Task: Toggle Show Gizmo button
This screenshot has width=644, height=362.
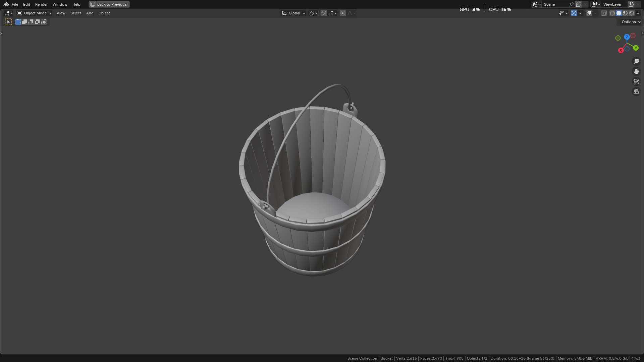Action: [574, 13]
